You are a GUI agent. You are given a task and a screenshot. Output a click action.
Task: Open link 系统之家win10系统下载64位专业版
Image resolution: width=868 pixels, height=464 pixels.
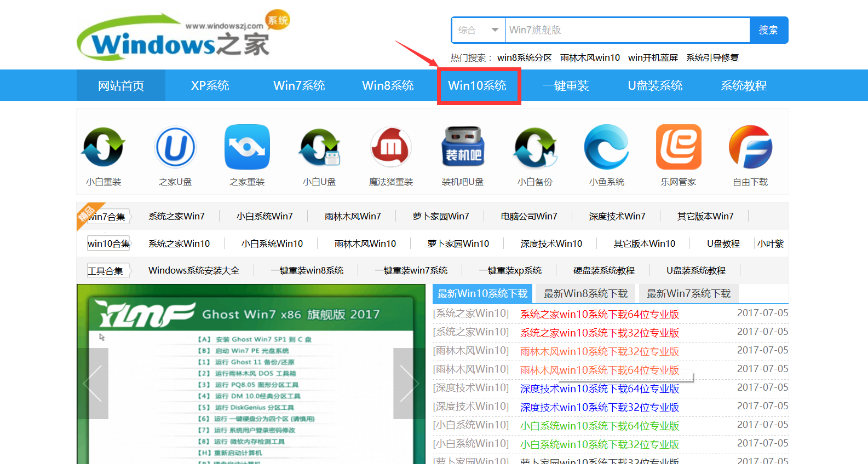[x=600, y=314]
